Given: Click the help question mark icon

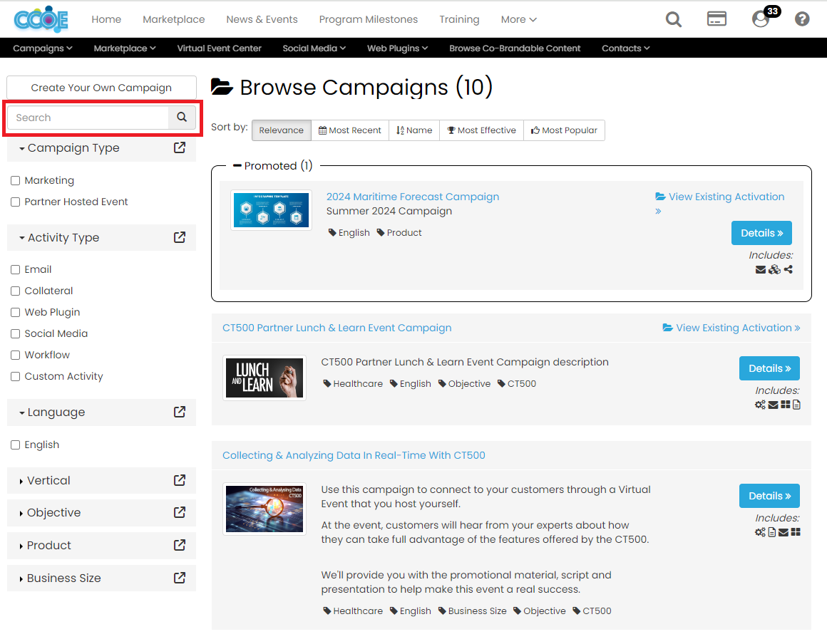Looking at the screenshot, I should coord(802,19).
